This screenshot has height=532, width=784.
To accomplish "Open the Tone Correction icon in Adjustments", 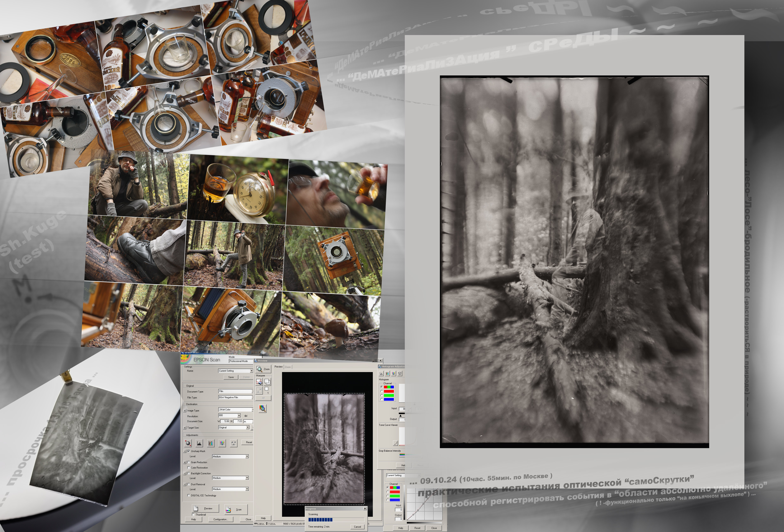I will click(211, 443).
